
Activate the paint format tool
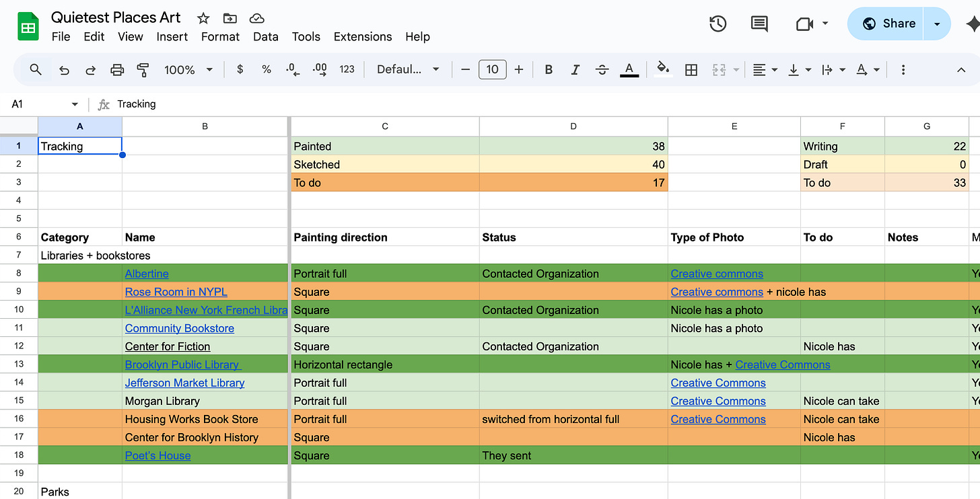click(x=143, y=69)
